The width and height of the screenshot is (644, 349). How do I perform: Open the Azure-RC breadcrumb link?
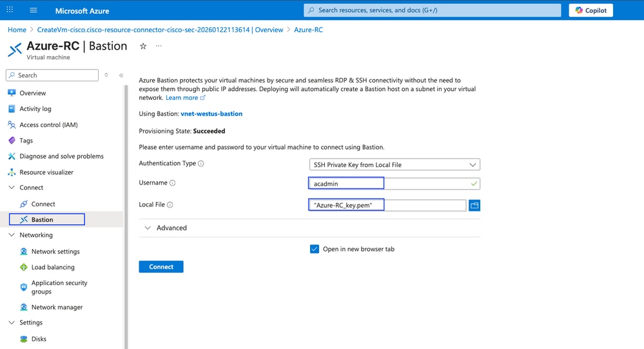[308, 30]
